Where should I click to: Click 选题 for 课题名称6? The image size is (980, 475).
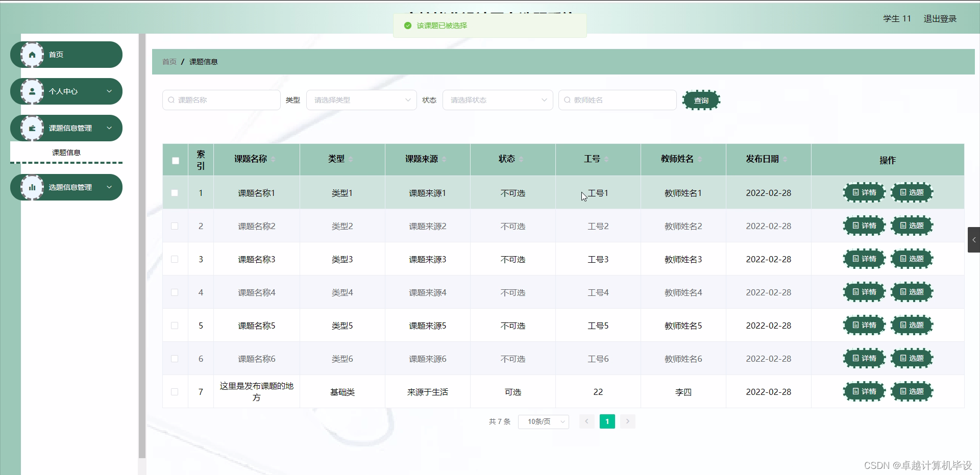[x=912, y=358]
